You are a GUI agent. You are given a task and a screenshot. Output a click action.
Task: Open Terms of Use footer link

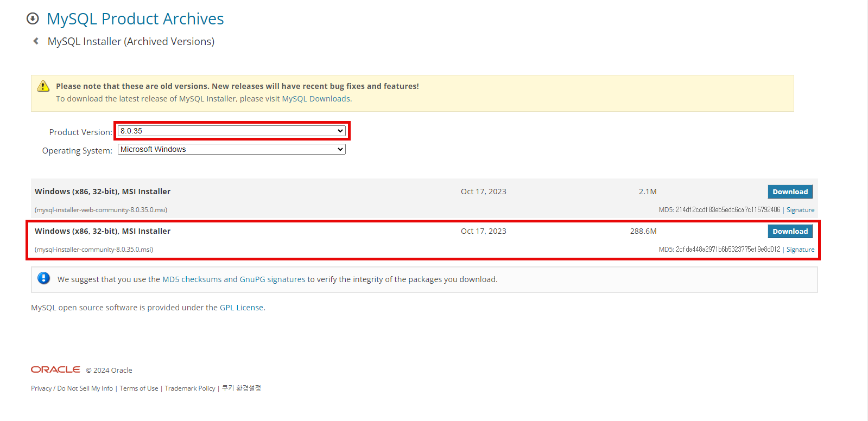click(x=139, y=388)
